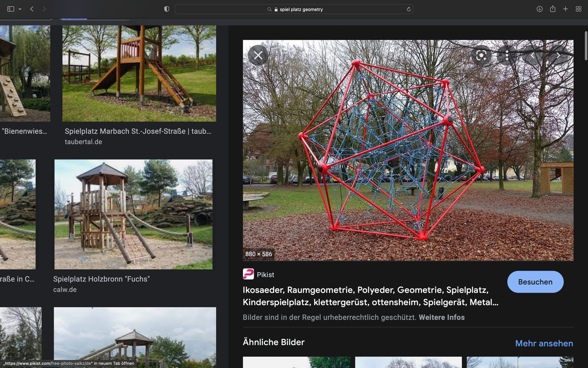588x368 pixels.
Task: Open the three-dot more options menu
Action: (x=507, y=55)
